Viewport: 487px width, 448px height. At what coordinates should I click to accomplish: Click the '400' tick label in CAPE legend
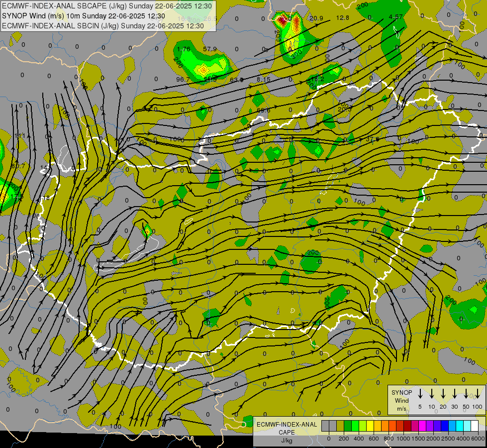pos(359,439)
